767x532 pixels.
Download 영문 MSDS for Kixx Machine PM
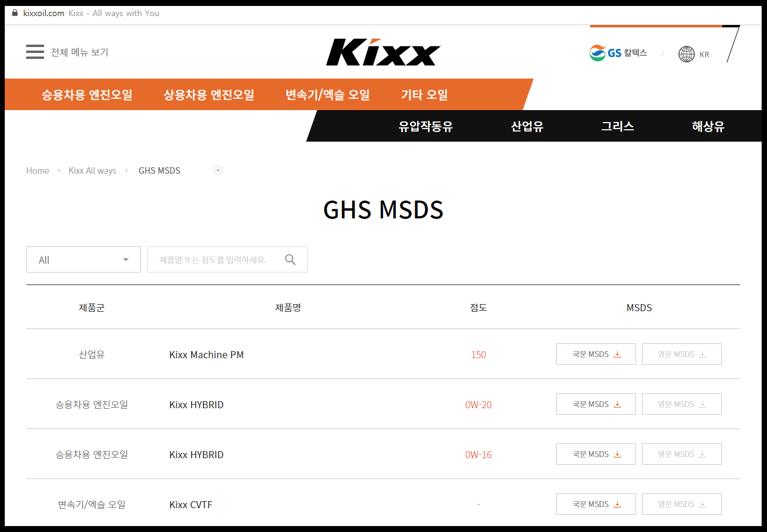point(682,354)
